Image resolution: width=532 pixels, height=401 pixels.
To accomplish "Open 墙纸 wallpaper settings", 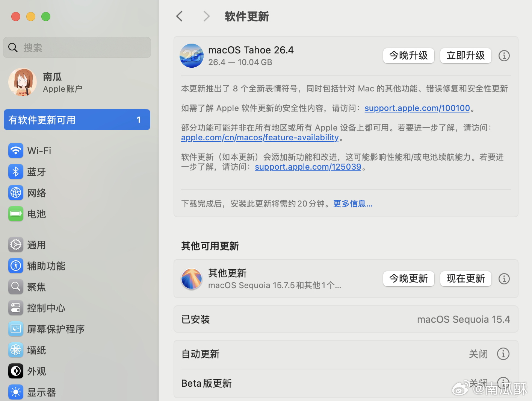I will tap(36, 350).
